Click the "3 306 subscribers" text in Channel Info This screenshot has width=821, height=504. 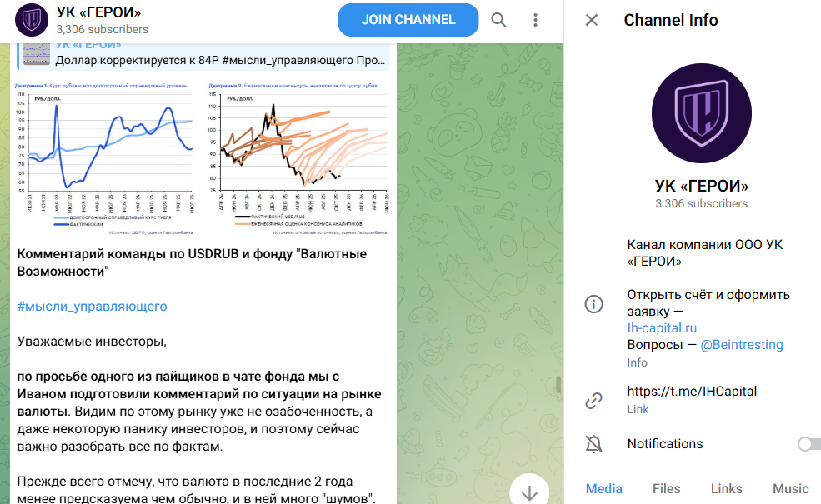coord(701,203)
